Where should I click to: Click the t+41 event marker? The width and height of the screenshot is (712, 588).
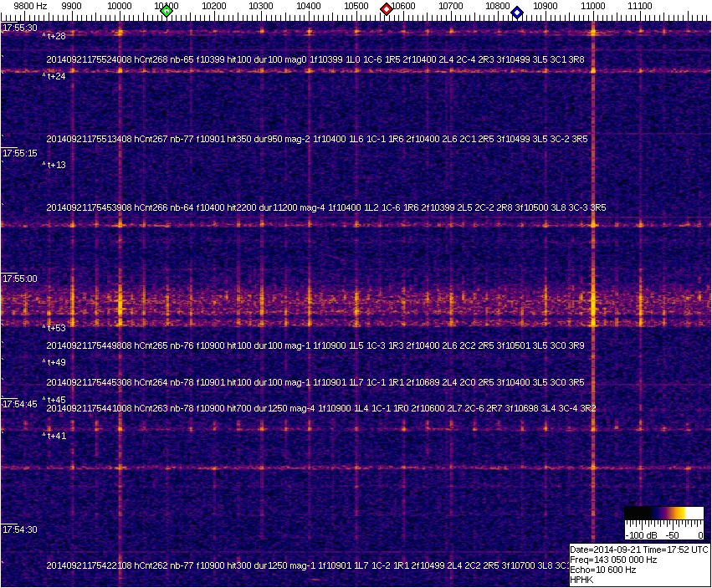click(x=55, y=436)
